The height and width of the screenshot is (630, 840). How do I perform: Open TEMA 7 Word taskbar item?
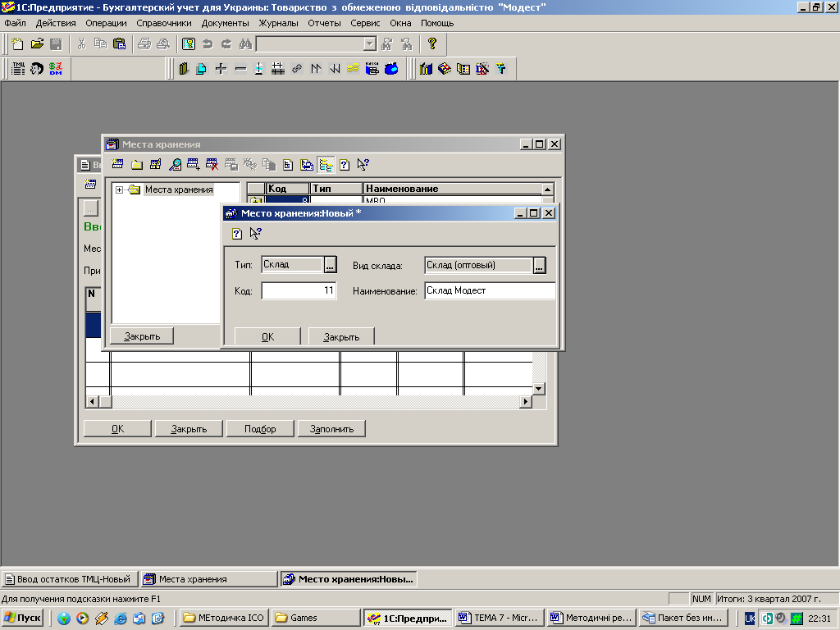point(499,618)
